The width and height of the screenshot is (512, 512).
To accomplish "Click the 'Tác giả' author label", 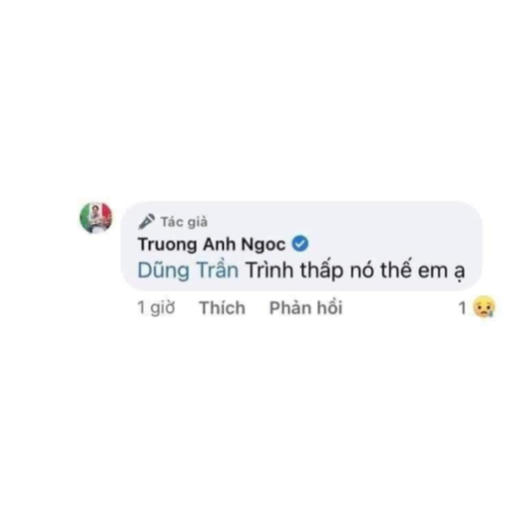I will [x=184, y=222].
